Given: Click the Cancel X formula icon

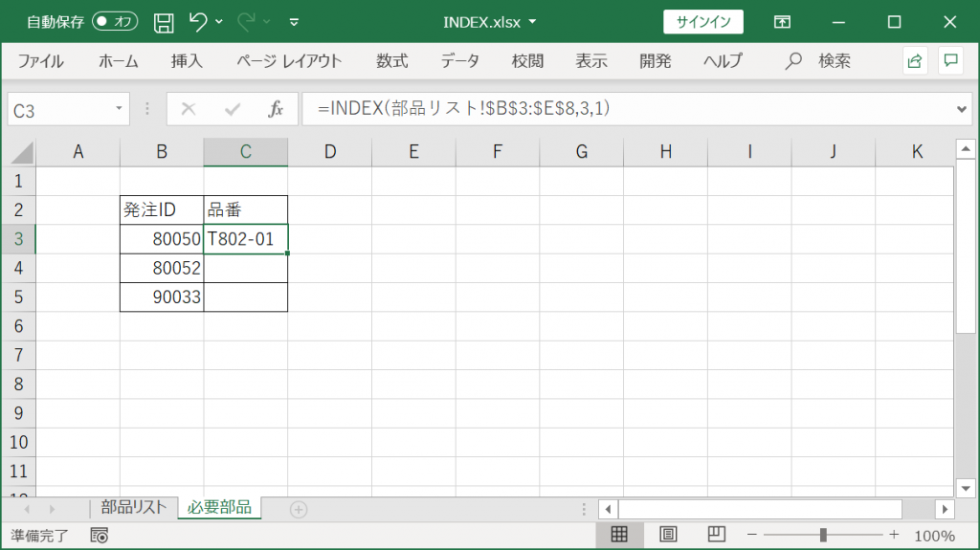Looking at the screenshot, I should 189,109.
